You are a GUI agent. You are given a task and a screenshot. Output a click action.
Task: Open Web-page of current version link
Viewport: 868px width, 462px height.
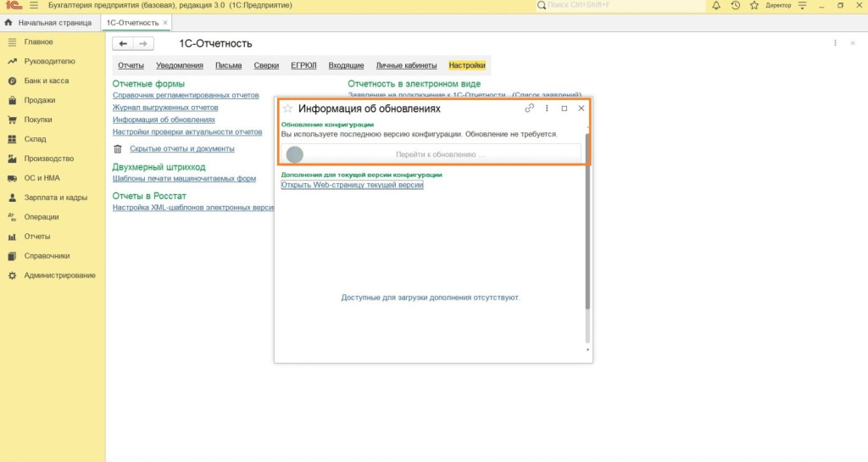click(352, 185)
